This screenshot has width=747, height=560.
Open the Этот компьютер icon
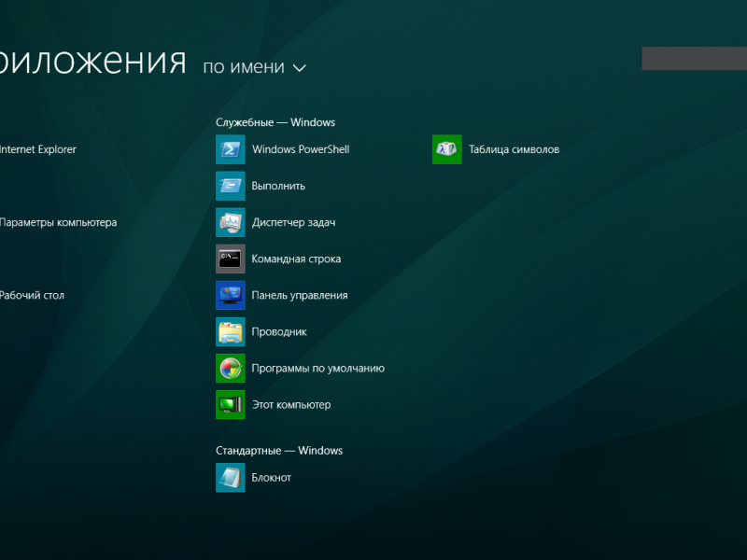[x=231, y=405]
